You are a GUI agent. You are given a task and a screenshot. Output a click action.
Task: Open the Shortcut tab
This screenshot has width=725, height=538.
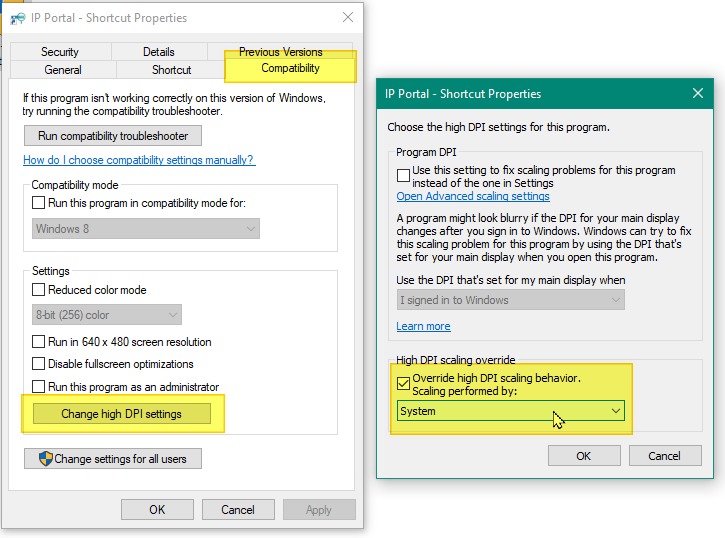(171, 70)
